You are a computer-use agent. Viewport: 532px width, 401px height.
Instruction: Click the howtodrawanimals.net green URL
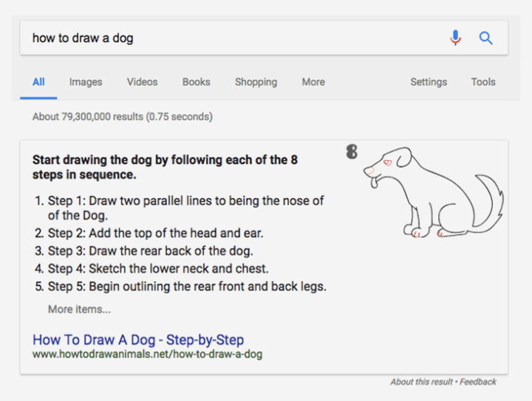(147, 354)
